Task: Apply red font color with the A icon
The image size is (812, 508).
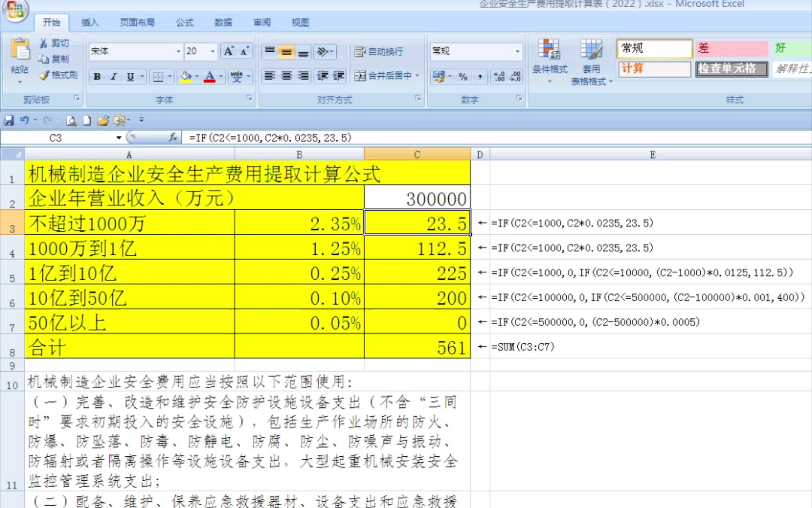Action: pos(210,76)
